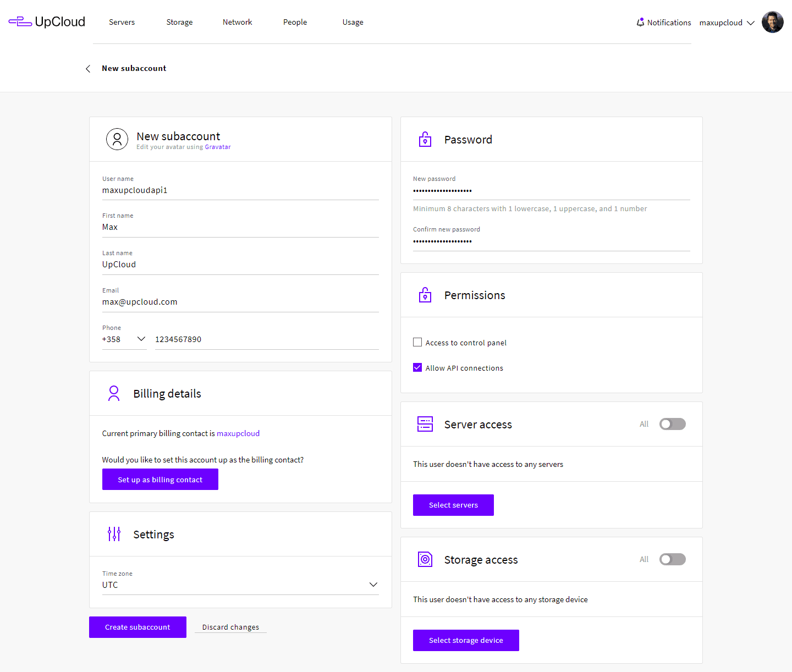Click the Storage access disk icon
The image size is (792, 672).
tap(425, 559)
